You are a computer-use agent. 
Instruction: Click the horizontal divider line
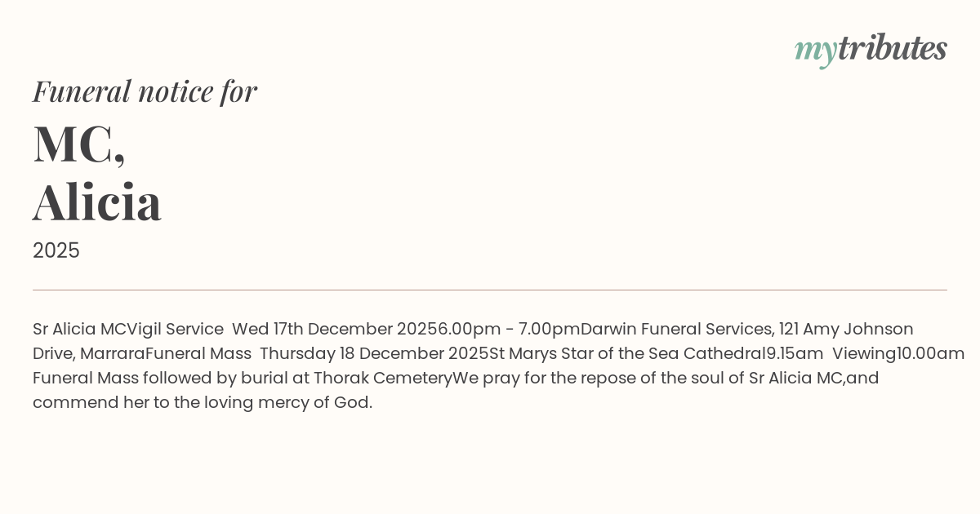[x=490, y=290]
